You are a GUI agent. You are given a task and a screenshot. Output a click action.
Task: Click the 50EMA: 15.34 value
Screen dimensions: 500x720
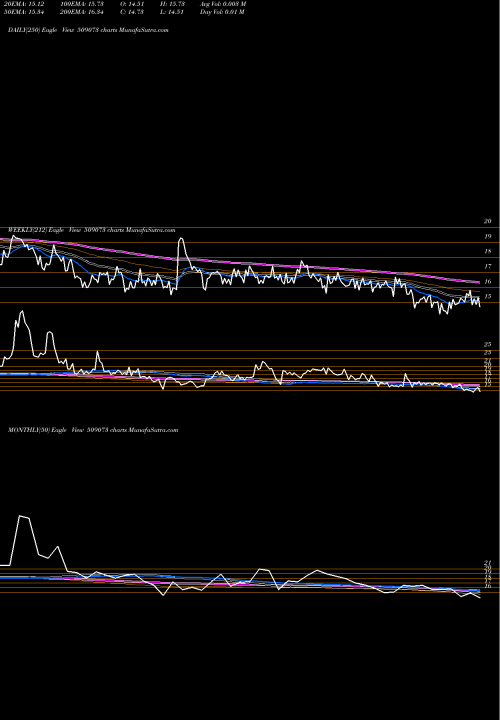[22, 12]
